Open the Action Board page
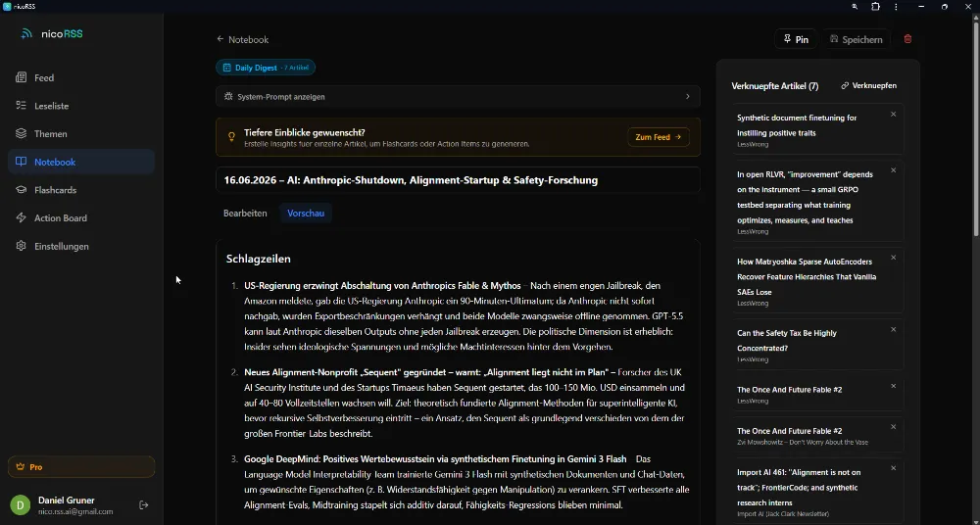 (81, 218)
